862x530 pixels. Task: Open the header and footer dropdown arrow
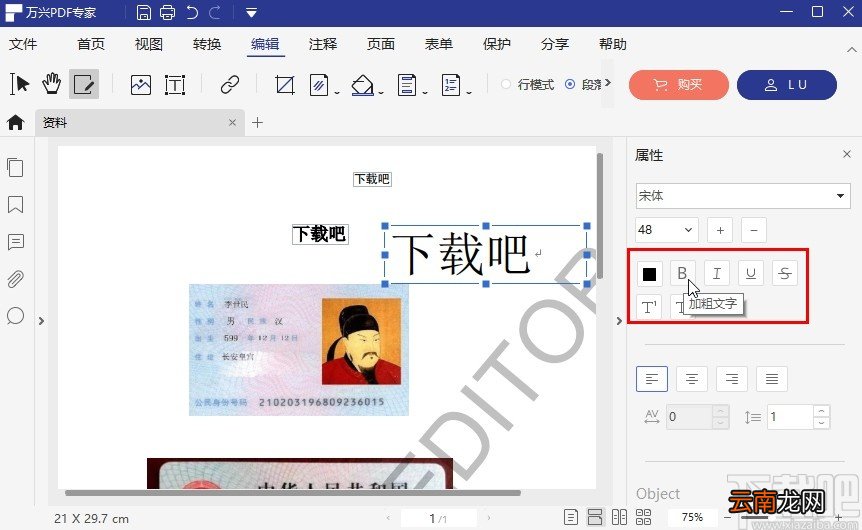coord(425,93)
